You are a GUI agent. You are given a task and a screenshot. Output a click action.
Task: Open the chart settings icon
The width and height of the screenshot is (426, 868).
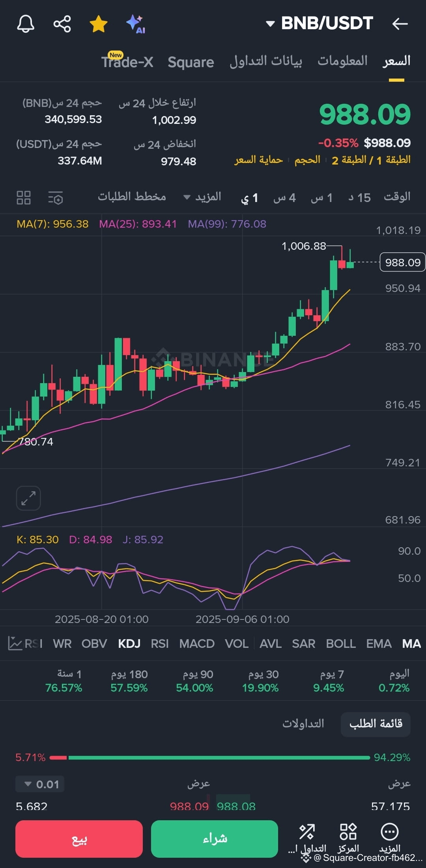[x=56, y=198]
